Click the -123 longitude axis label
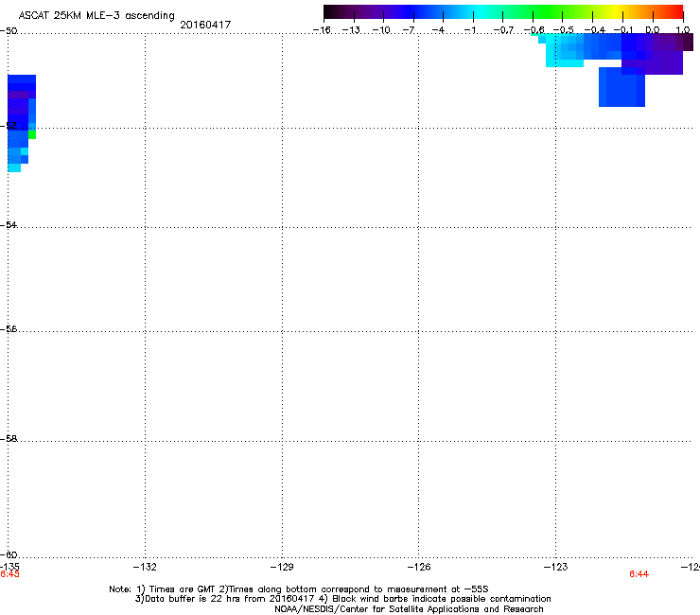This screenshot has width=700, height=615. (556, 567)
